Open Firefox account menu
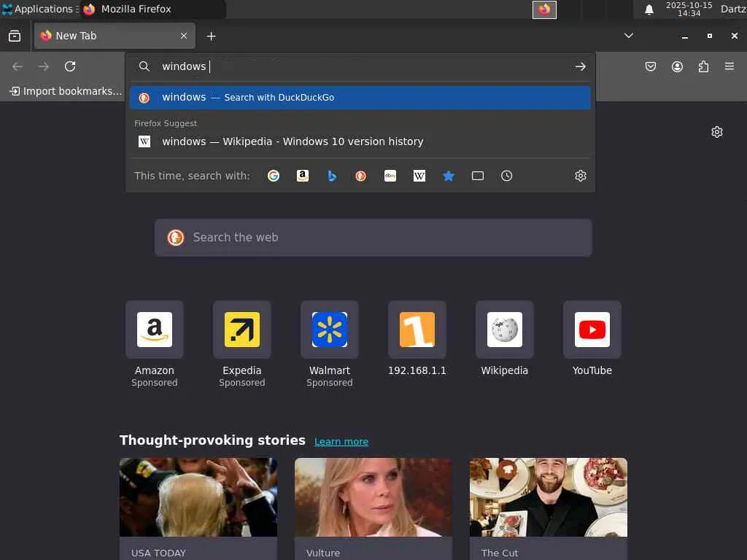Screen dimensions: 747x560 coord(677,66)
